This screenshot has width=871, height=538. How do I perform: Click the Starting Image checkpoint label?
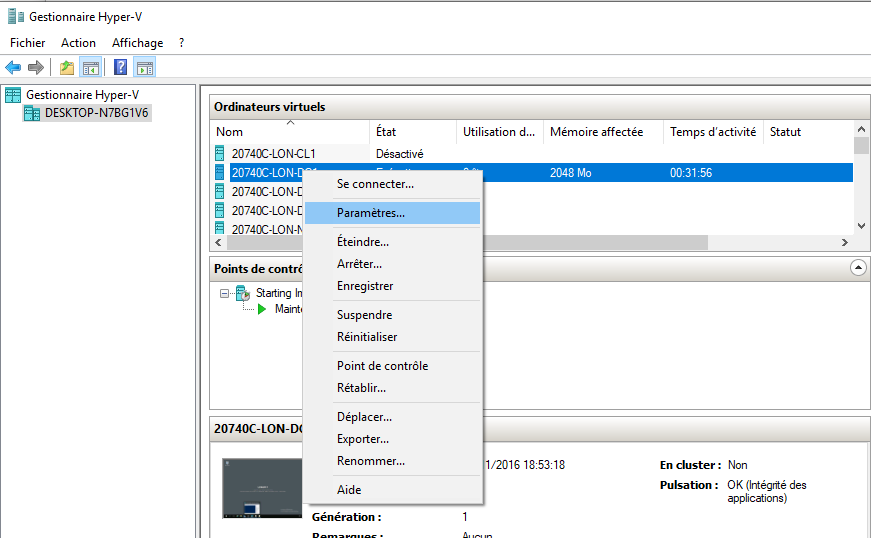tap(279, 293)
